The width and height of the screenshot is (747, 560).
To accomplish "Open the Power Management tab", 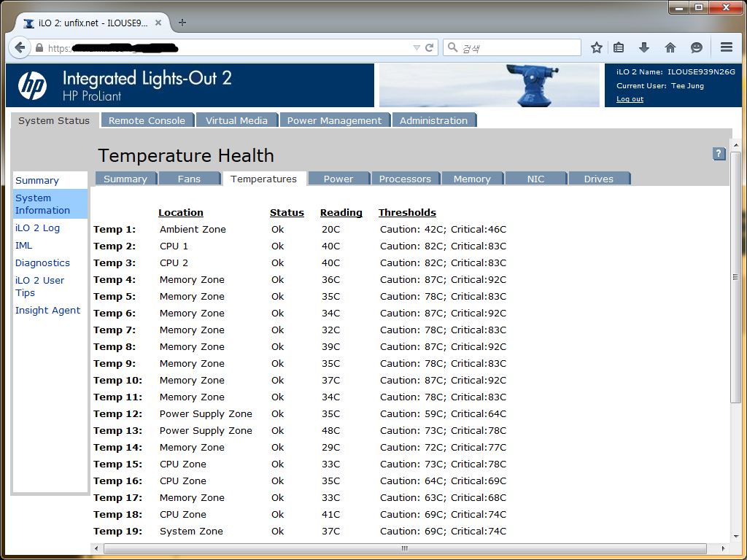I will [x=334, y=120].
